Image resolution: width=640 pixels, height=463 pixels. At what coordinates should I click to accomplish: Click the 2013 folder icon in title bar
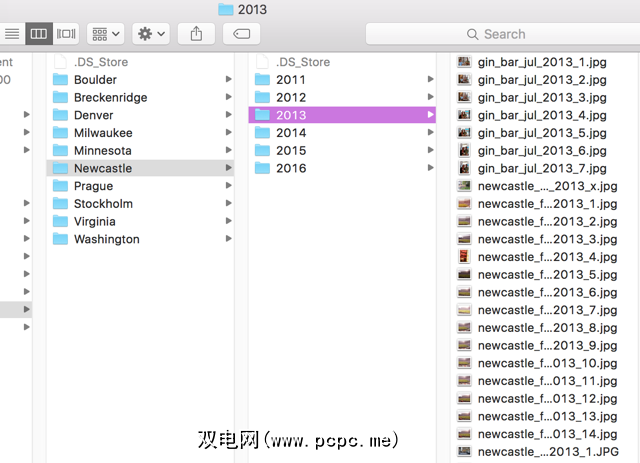225,9
